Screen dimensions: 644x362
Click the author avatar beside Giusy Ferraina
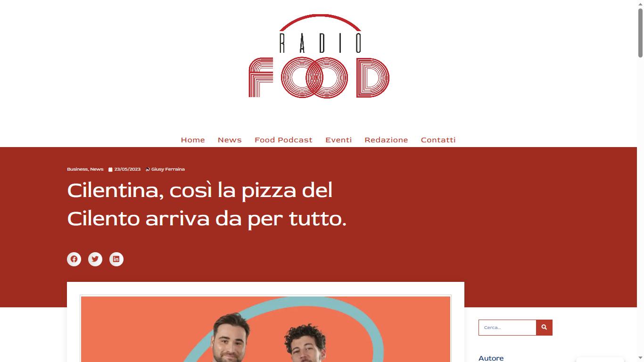pos(148,169)
